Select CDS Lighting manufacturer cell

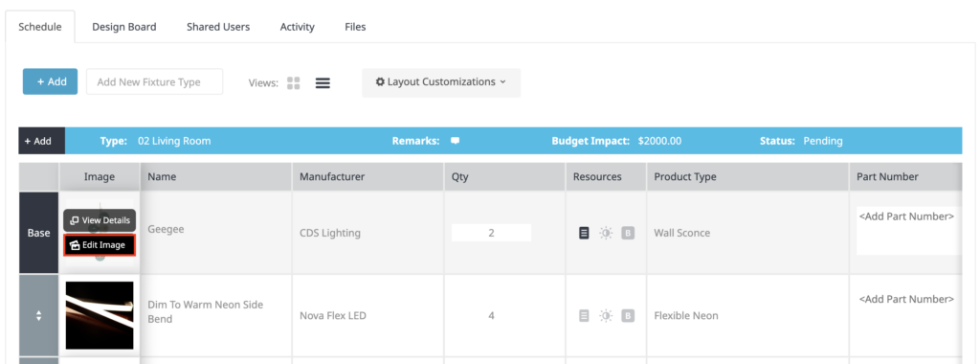(330, 234)
